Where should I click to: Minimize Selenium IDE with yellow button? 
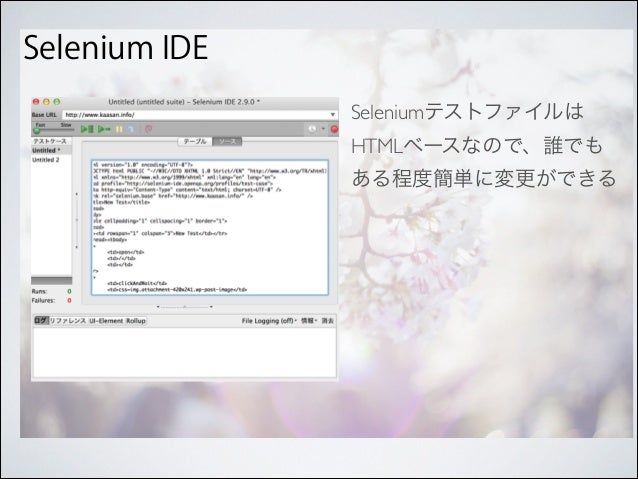click(46, 102)
